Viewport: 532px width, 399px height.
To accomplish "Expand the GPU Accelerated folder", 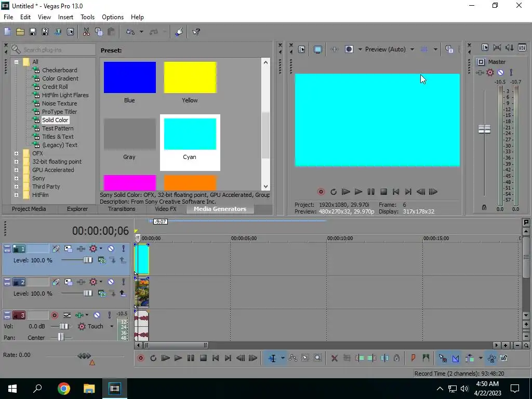I will click(16, 170).
